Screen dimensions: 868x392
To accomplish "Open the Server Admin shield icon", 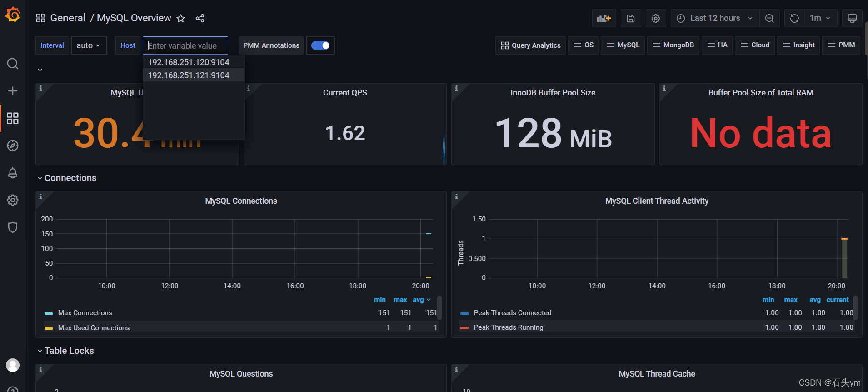I will tap(13, 227).
